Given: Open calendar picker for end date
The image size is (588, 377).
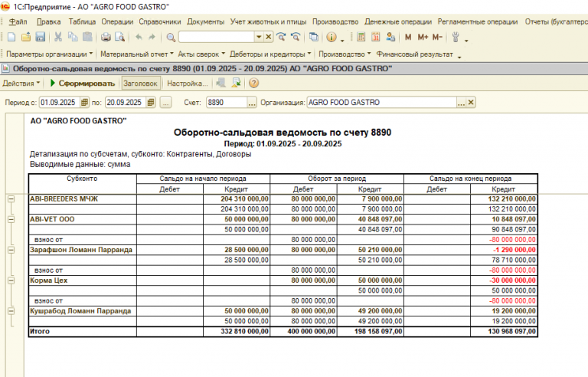Looking at the screenshot, I should tap(151, 102).
